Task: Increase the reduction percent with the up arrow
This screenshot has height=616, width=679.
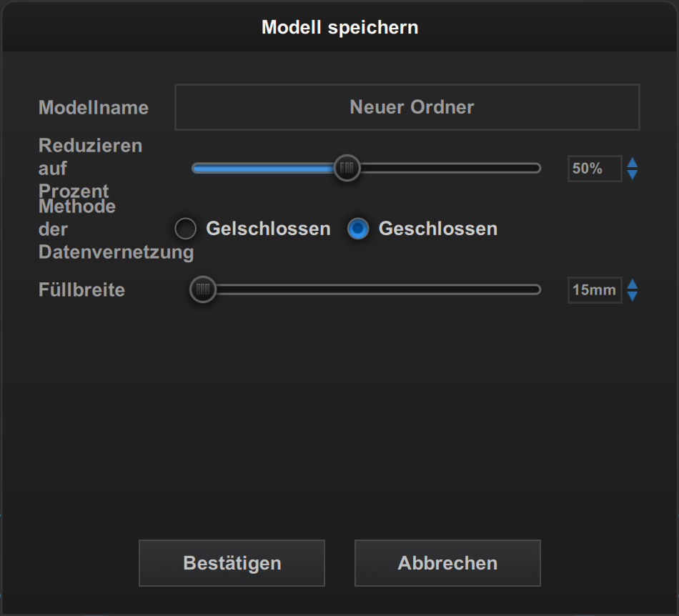Action: pos(632,163)
